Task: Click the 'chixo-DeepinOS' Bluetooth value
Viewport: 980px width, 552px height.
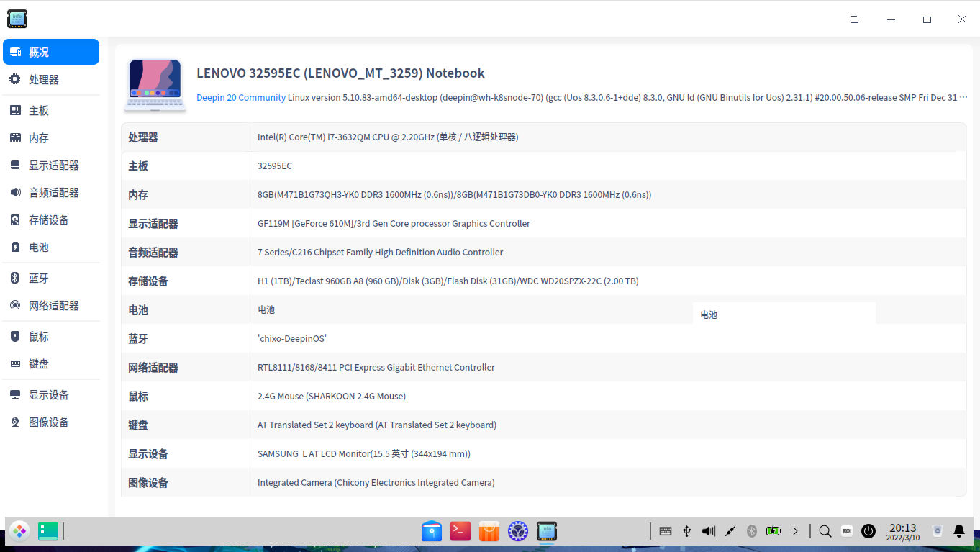Action: pos(292,338)
